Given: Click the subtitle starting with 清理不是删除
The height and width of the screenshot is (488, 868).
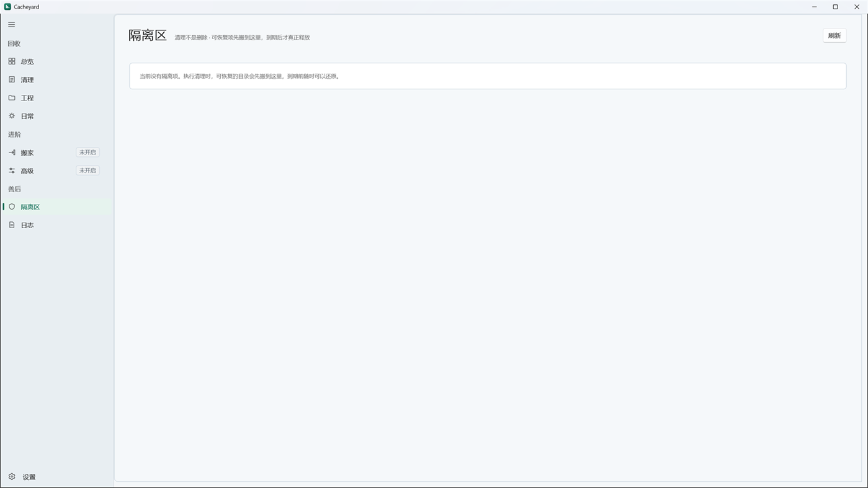Looking at the screenshot, I should tap(242, 38).
